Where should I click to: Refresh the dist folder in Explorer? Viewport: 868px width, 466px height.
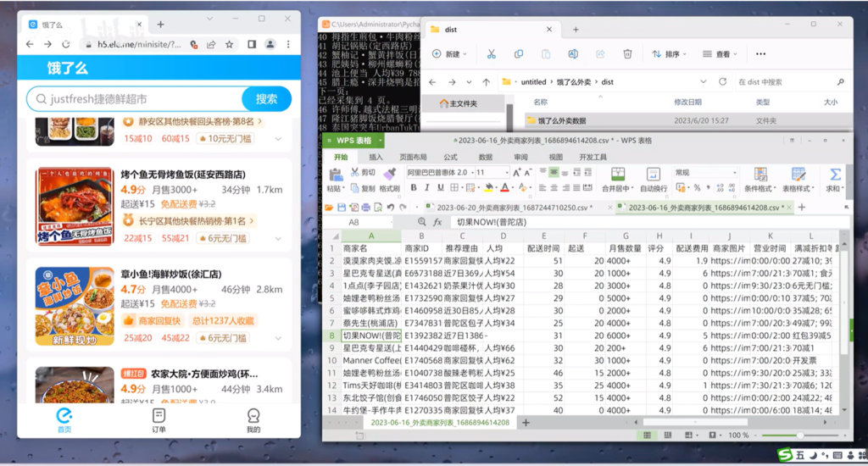(722, 82)
